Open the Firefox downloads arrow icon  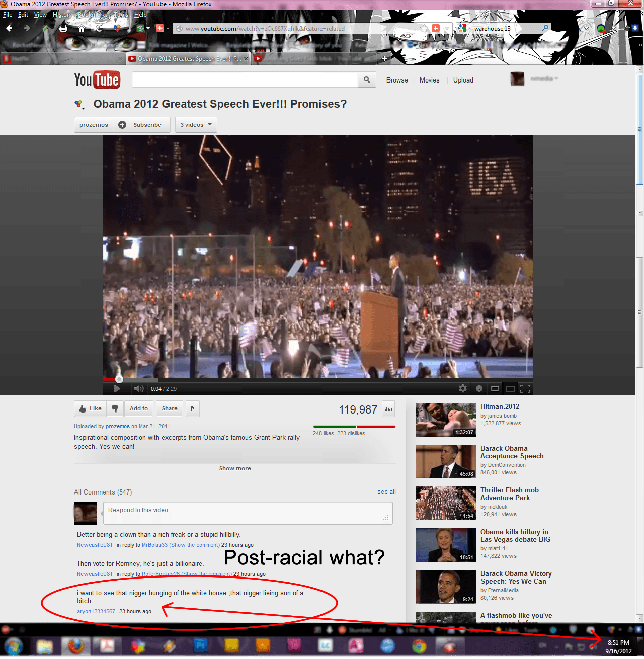tap(634, 28)
